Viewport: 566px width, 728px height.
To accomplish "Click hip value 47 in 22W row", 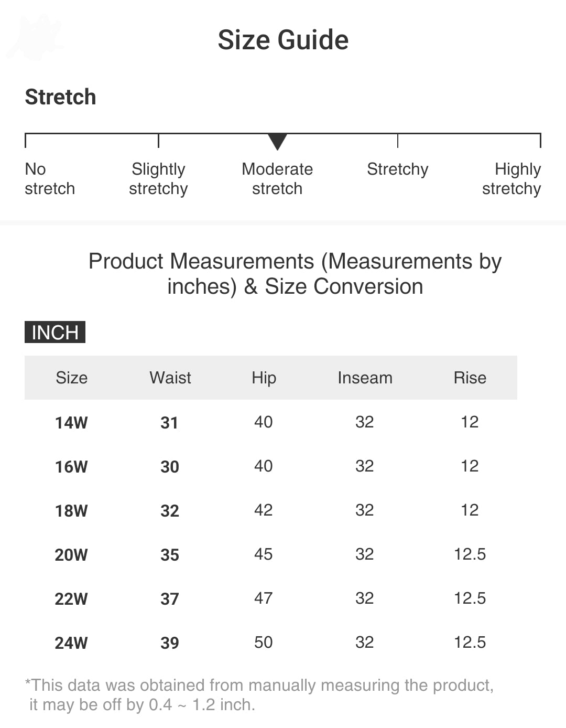I will [x=263, y=598].
